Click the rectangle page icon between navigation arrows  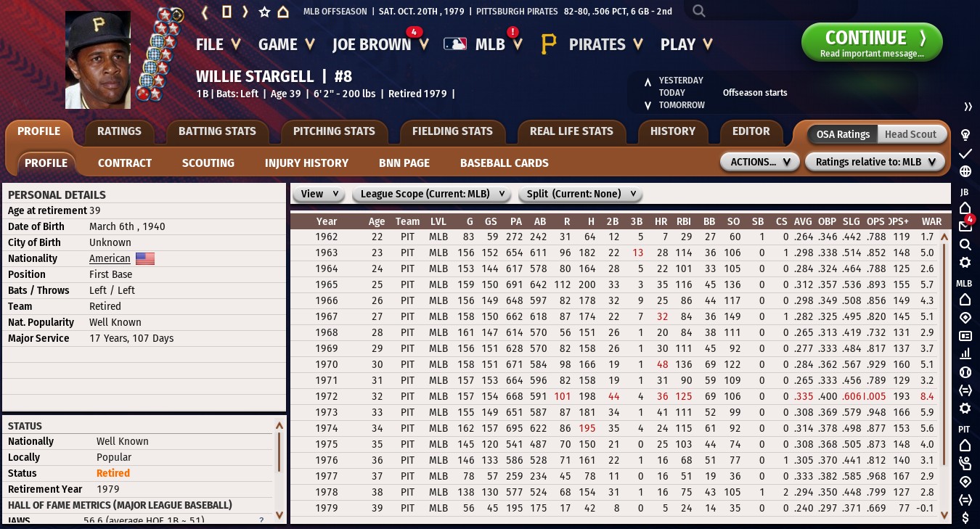(226, 12)
